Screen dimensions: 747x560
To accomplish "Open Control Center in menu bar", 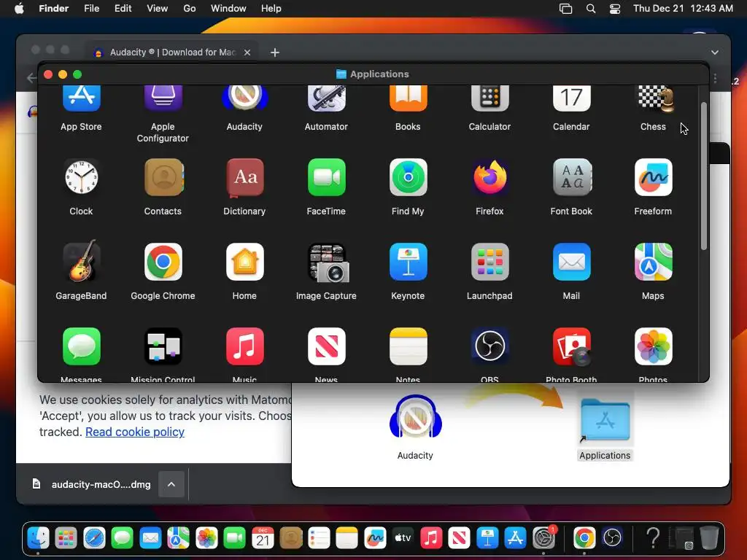I will click(615, 9).
